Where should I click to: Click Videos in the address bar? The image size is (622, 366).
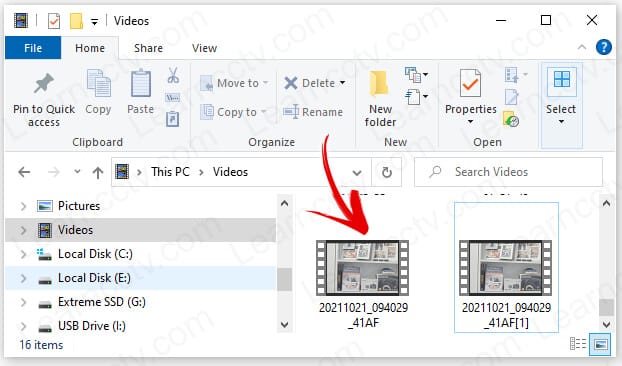[x=230, y=172]
